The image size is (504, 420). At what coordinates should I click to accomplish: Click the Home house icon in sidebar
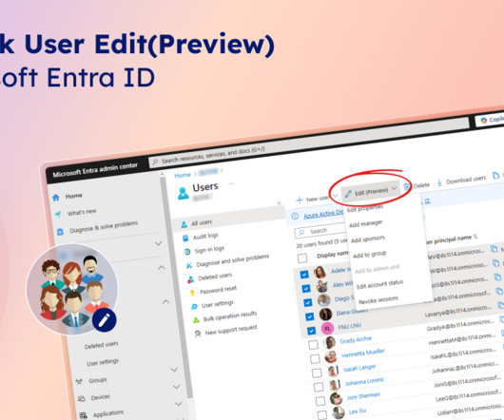56,198
